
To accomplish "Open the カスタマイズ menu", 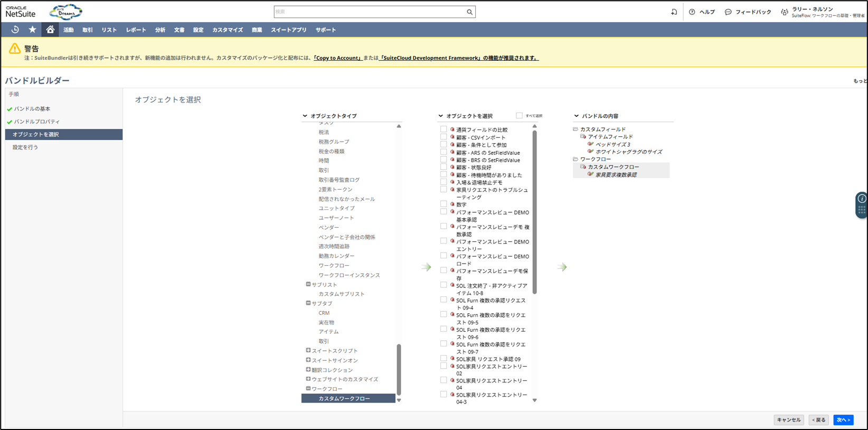I will tap(228, 30).
